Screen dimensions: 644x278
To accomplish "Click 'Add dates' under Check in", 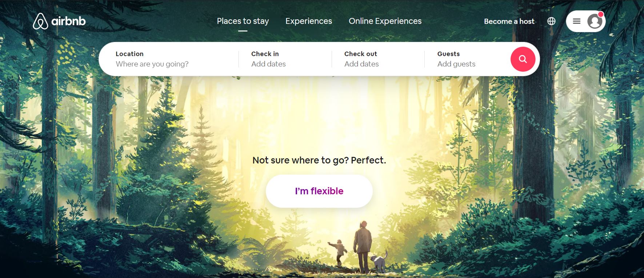I will click(268, 64).
